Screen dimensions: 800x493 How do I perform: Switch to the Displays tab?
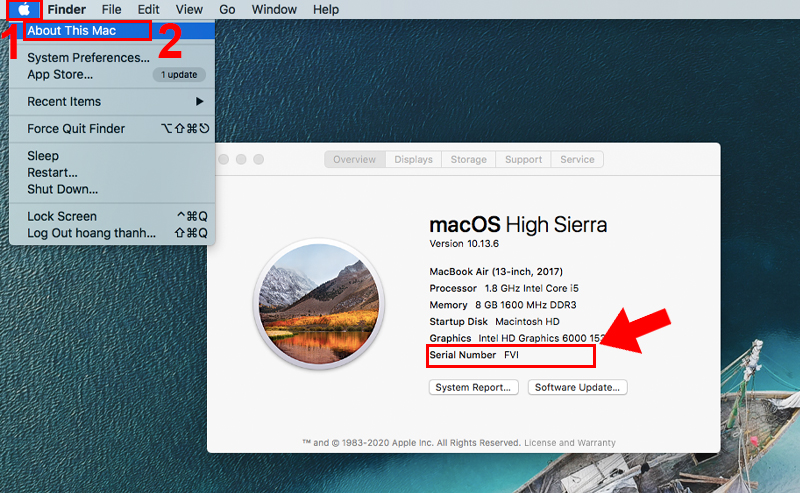pyautogui.click(x=413, y=159)
